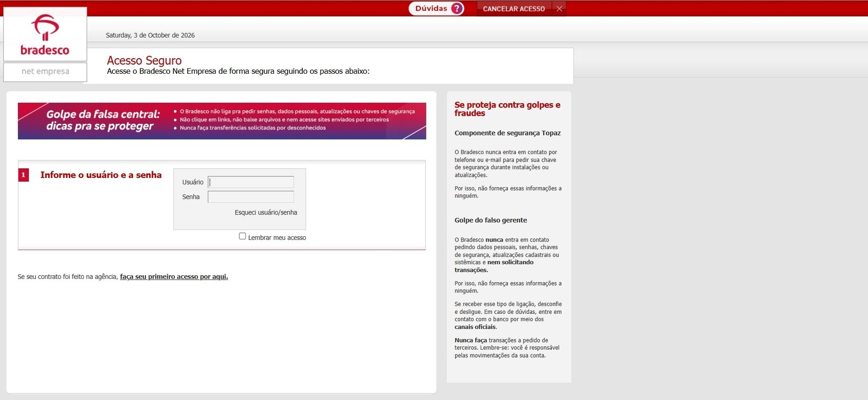Screen dimensions: 868x400
Task: Click the step number 1 badge
Action: pyautogui.click(x=23, y=175)
